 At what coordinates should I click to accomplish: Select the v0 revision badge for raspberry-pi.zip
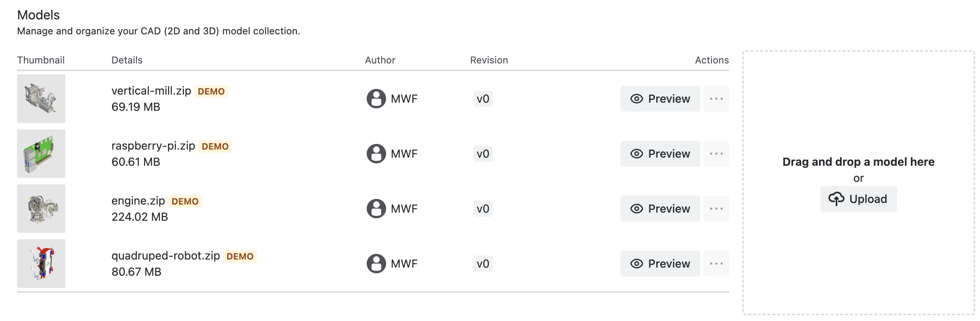tap(483, 154)
